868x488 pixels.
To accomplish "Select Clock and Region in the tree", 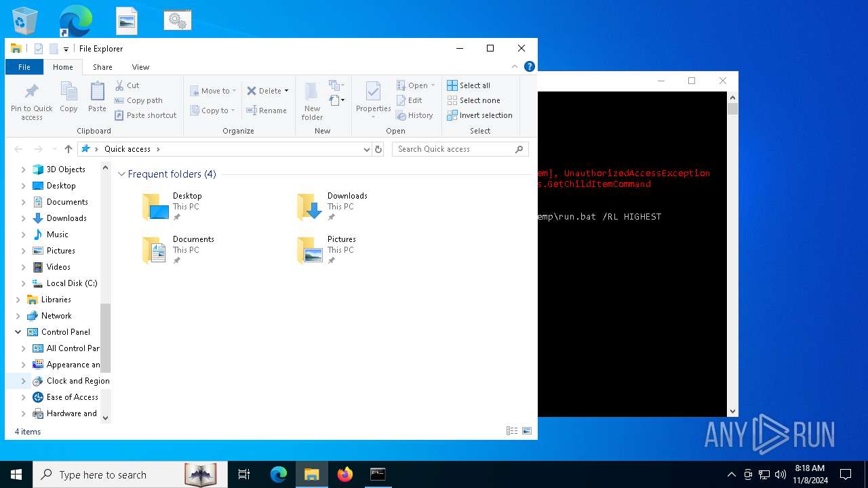I will (x=78, y=381).
